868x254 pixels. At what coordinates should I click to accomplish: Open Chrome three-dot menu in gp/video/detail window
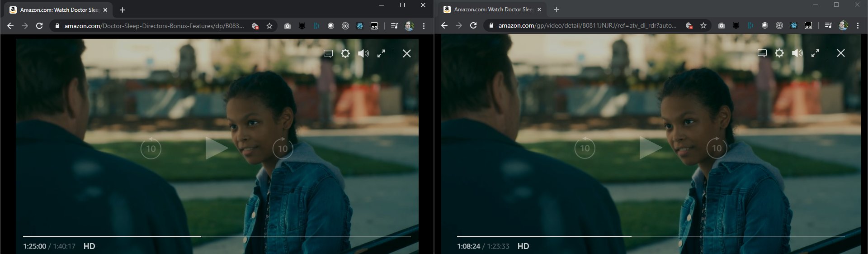coord(858,25)
